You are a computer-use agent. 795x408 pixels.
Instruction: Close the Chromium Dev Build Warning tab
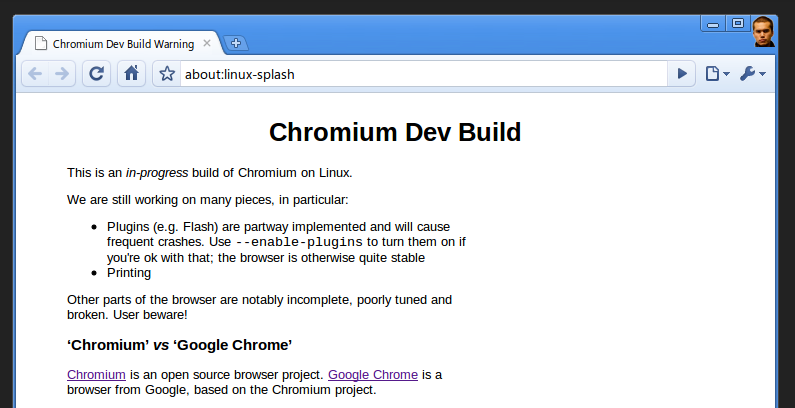click(x=207, y=44)
